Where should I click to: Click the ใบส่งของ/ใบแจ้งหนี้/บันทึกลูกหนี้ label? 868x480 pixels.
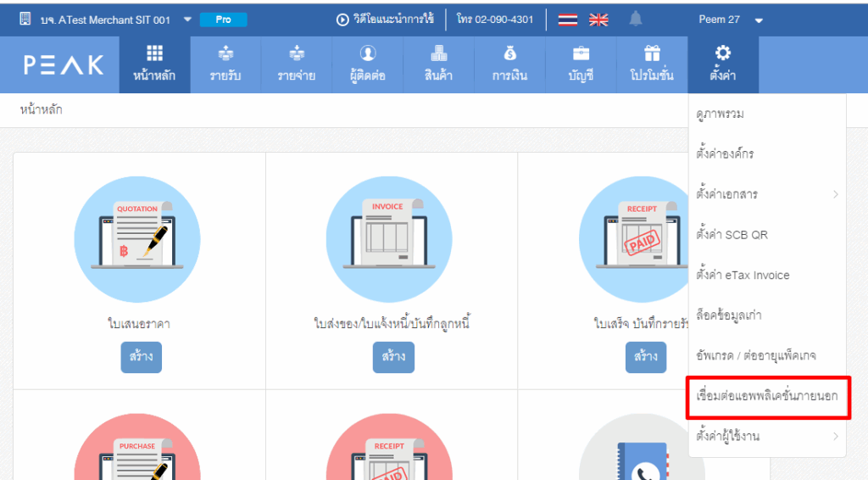[x=392, y=323]
